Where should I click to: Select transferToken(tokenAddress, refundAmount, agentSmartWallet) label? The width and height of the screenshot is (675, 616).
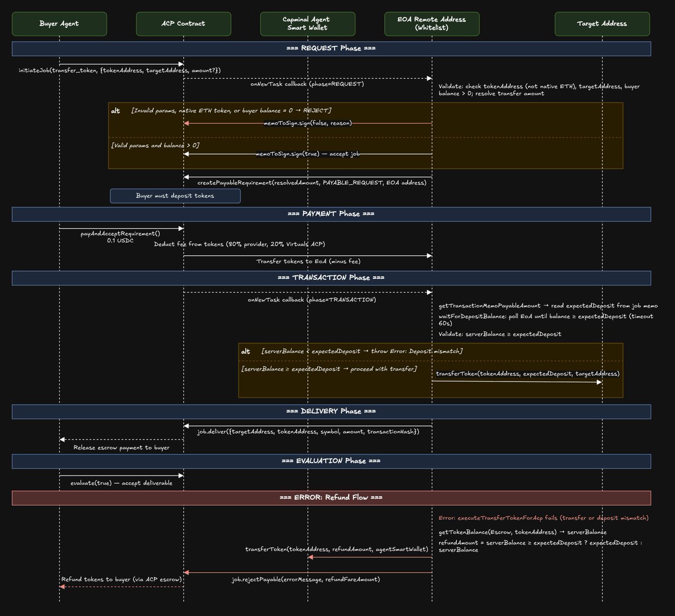pos(336,549)
